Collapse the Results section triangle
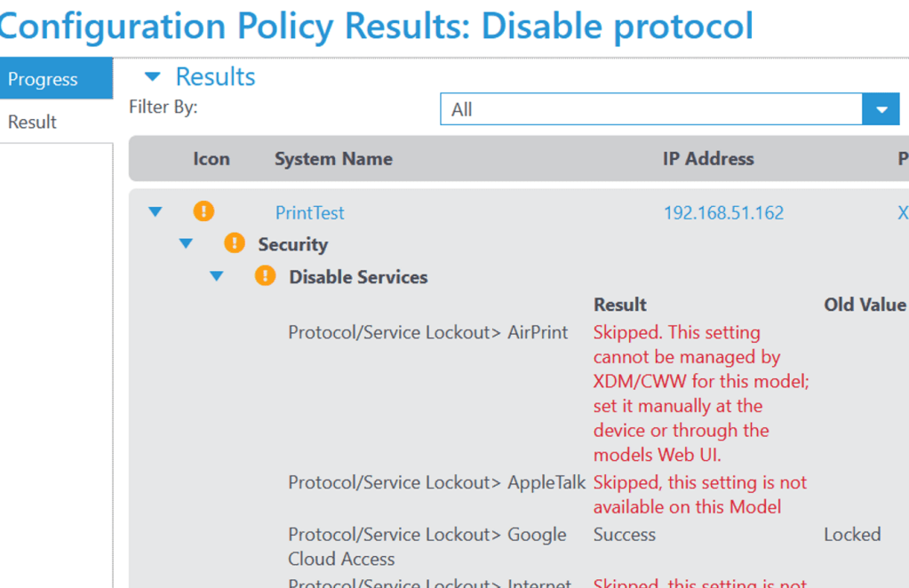Image resolution: width=909 pixels, height=588 pixels. pos(153,77)
